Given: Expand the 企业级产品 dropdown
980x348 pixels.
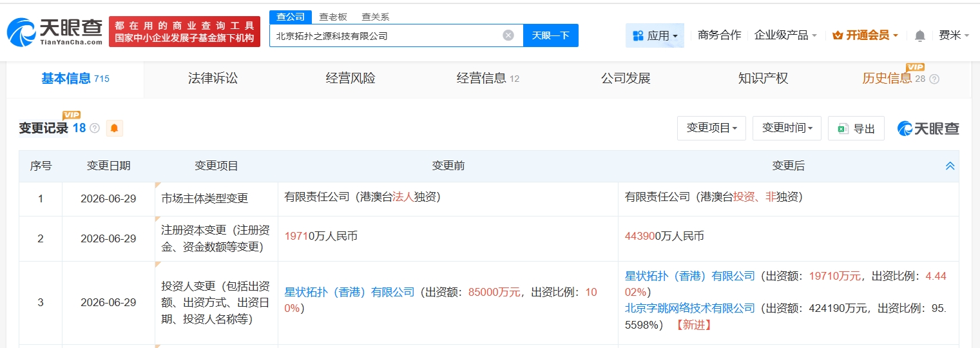Looking at the screenshot, I should 785,35.
